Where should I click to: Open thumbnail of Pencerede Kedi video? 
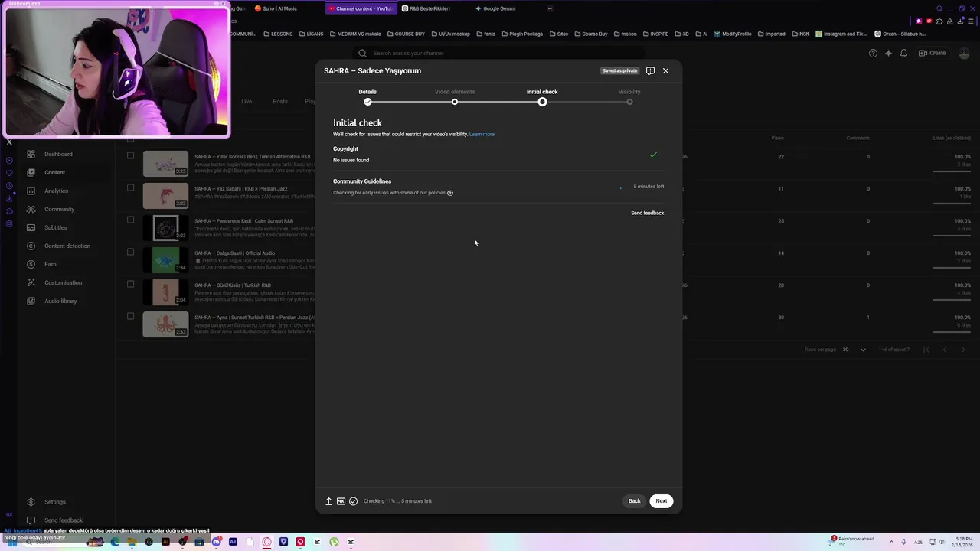pyautogui.click(x=165, y=228)
